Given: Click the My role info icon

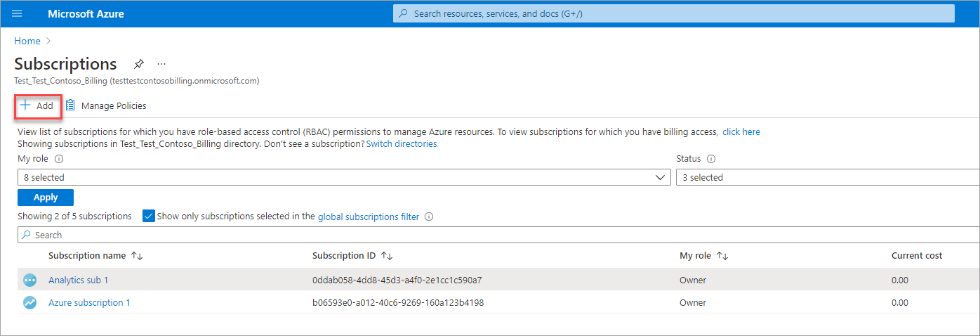Looking at the screenshot, I should click(x=59, y=159).
